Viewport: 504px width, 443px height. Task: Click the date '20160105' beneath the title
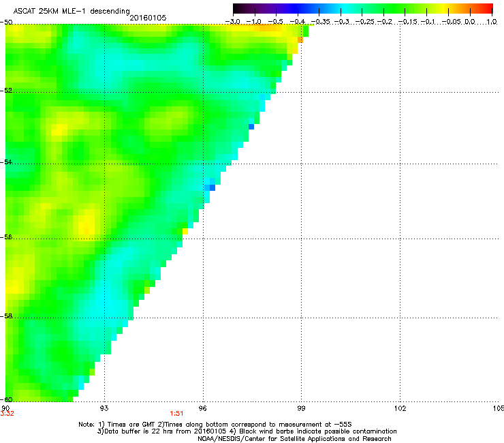[148, 18]
